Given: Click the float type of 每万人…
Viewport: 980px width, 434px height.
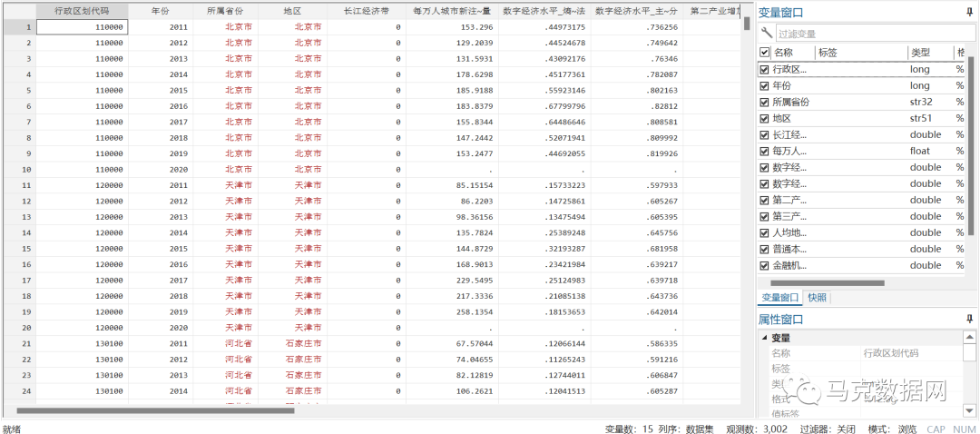Looking at the screenshot, I should point(920,151).
